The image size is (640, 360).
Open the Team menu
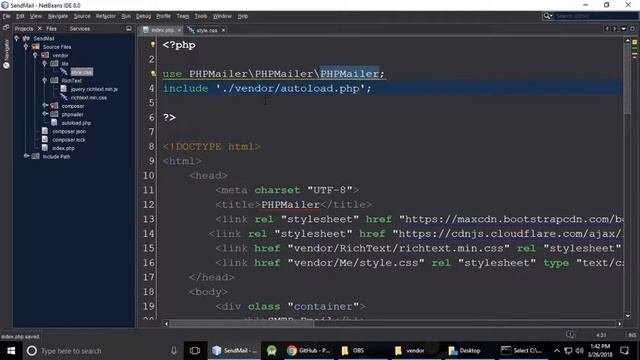[182, 16]
